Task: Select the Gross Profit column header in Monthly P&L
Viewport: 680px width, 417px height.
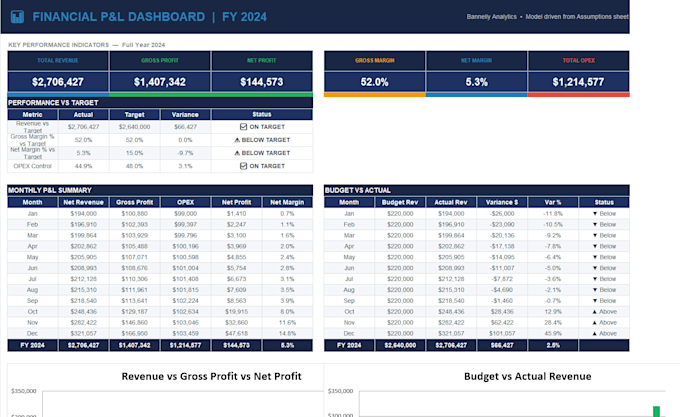Action: (134, 202)
